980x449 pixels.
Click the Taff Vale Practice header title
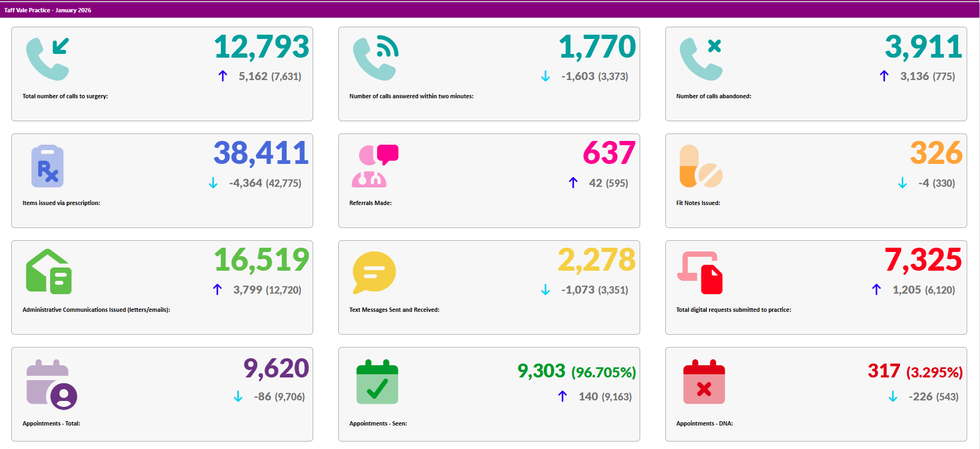[x=47, y=10]
